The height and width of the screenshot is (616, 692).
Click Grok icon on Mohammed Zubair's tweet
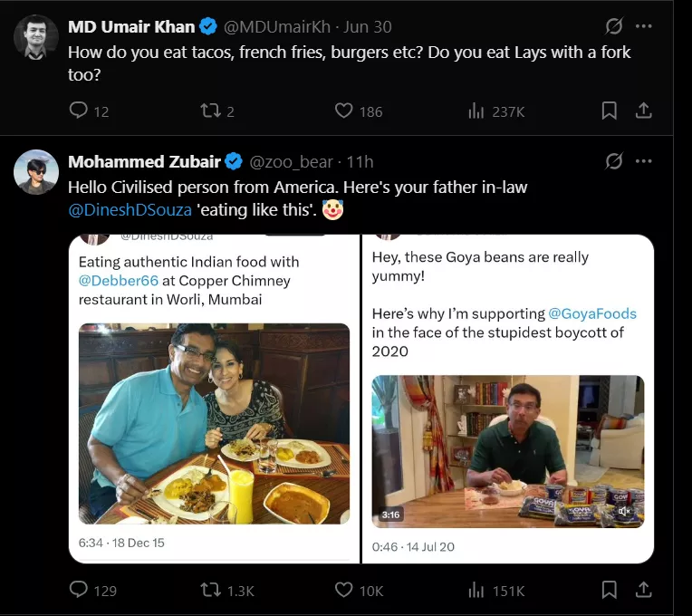pos(613,161)
